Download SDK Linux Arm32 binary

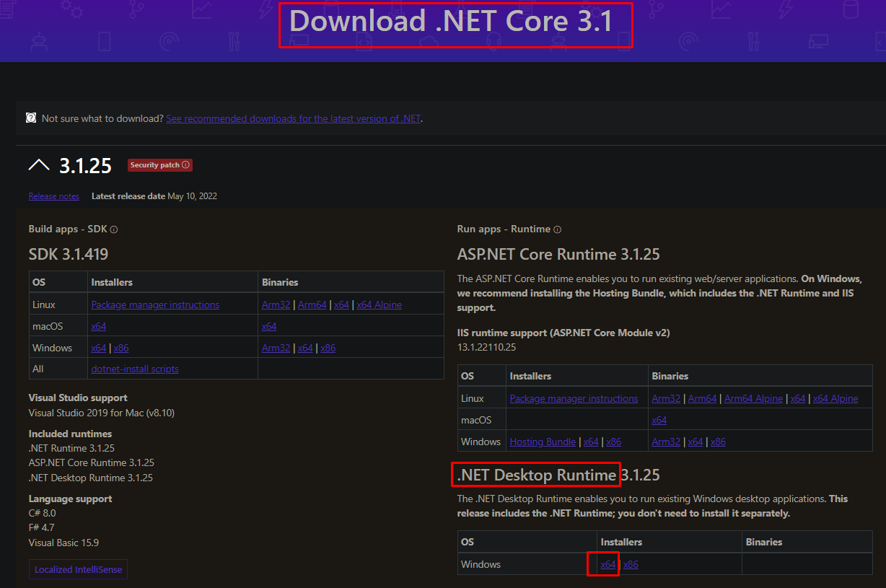coord(276,304)
